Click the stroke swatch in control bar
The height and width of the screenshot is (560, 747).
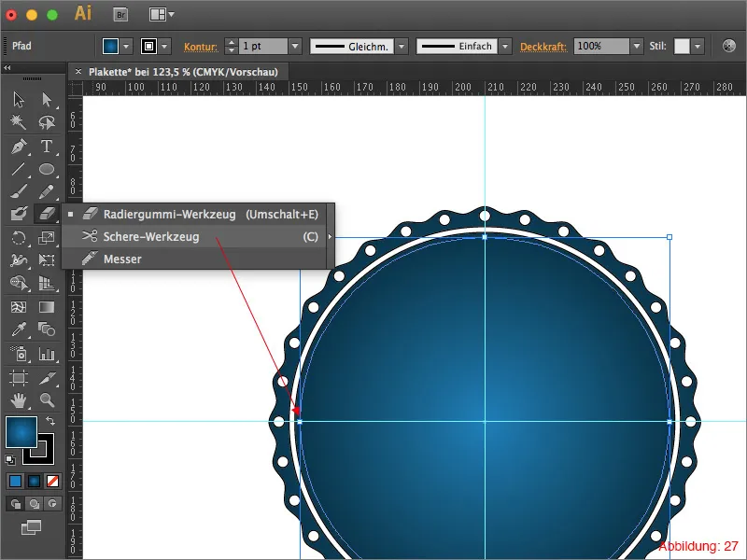(x=148, y=46)
